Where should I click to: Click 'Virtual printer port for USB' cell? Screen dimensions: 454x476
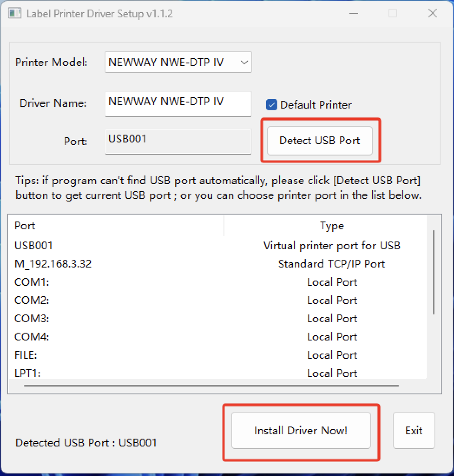(332, 245)
